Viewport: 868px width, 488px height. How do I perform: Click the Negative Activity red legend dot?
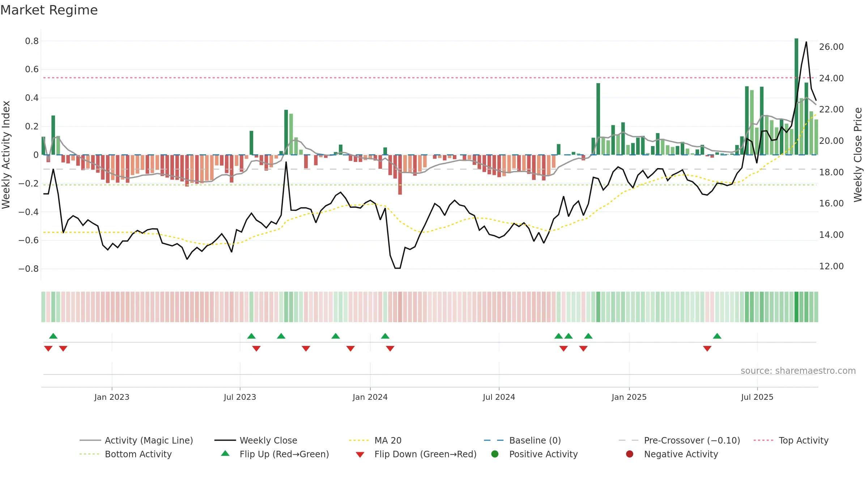pos(630,454)
